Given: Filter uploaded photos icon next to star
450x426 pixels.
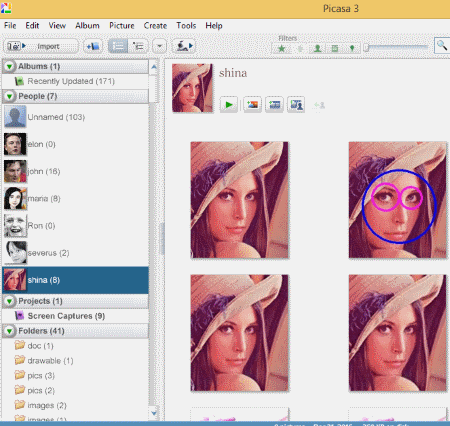Looking at the screenshot, I should 300,49.
